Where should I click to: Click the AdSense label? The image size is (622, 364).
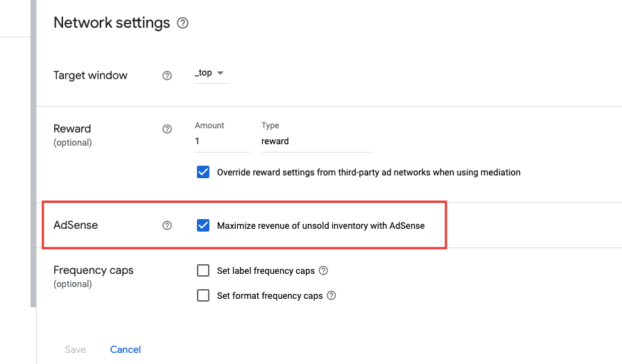[76, 225]
